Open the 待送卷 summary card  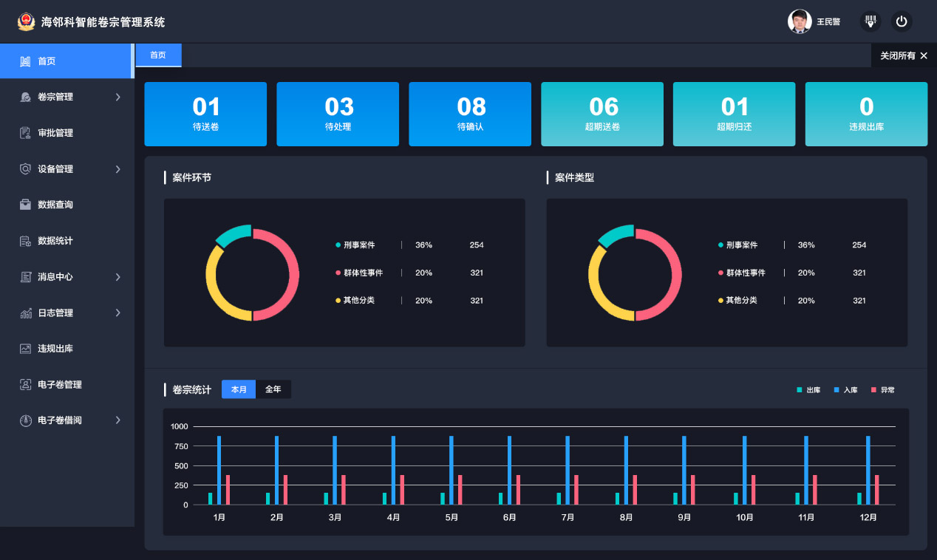[x=205, y=114]
